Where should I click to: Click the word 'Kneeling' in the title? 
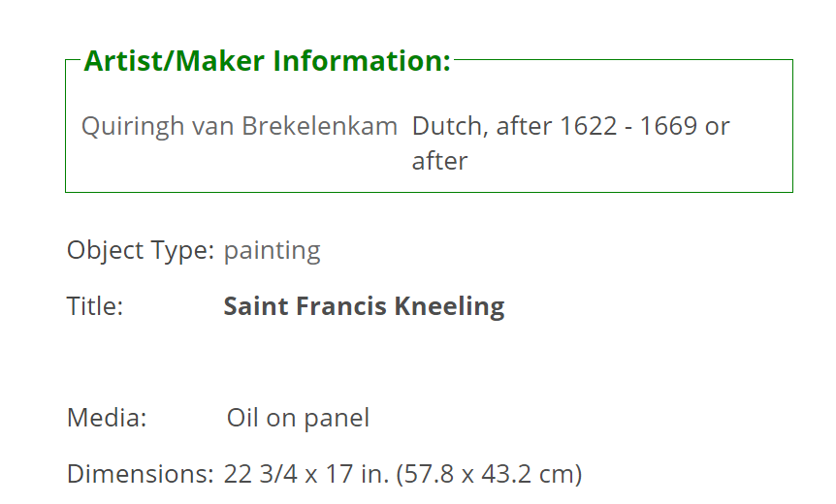[449, 307]
